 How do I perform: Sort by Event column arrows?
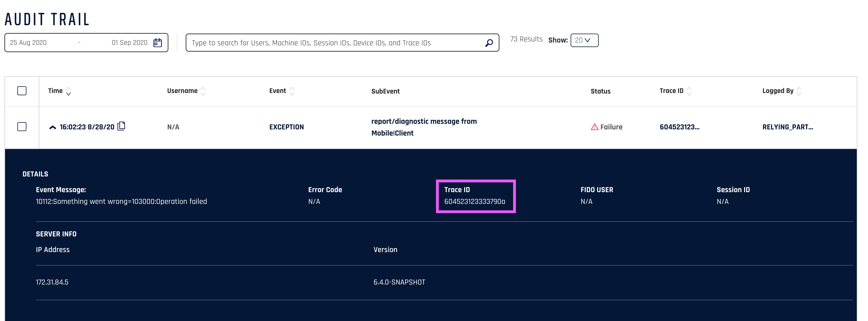[x=292, y=91]
